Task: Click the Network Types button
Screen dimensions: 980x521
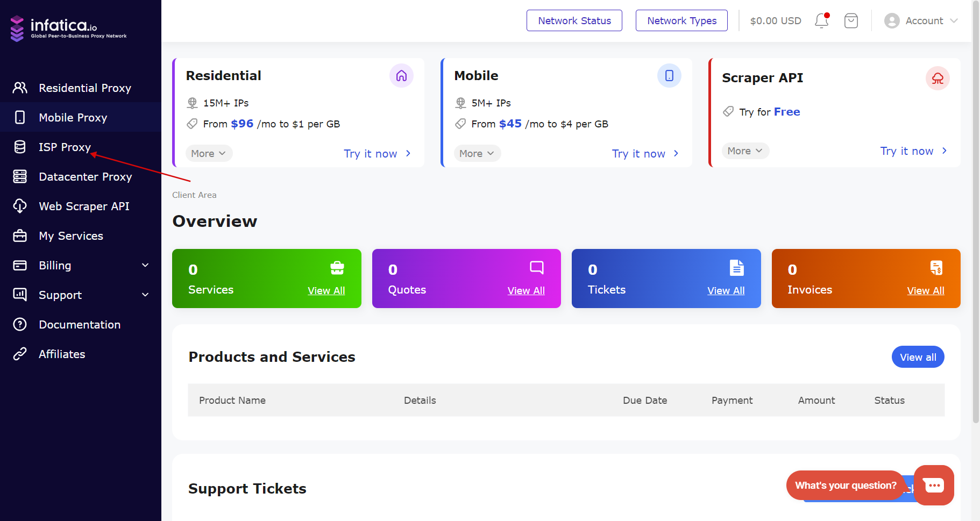Action: [x=681, y=20]
